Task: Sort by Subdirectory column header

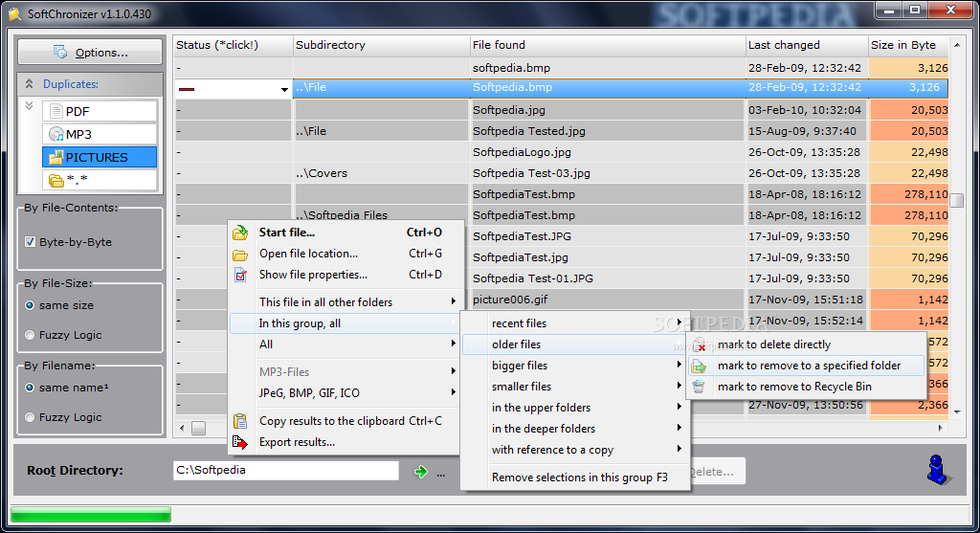Action: pos(381,45)
